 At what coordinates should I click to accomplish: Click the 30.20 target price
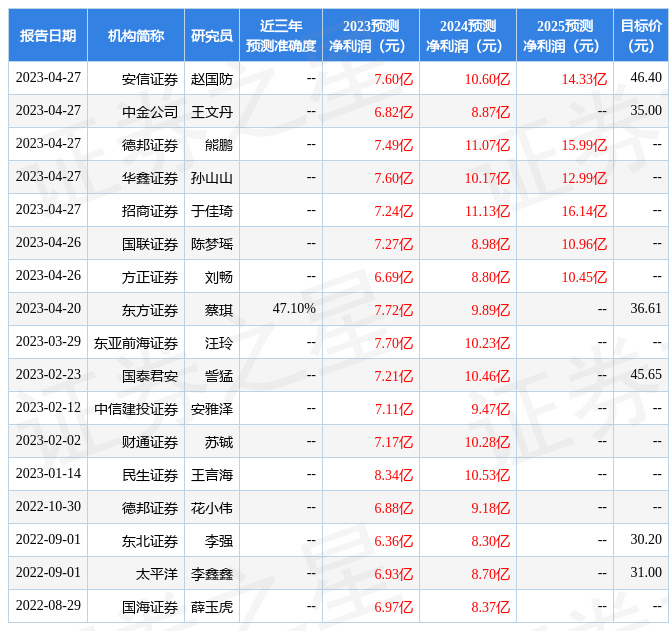(x=646, y=540)
